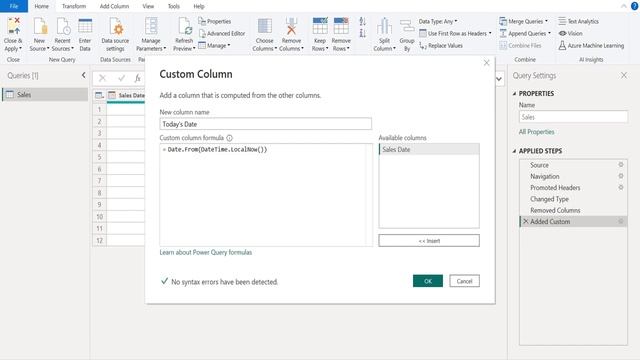Delete the Added Custom step
The height and width of the screenshot is (360, 640).
(526, 221)
